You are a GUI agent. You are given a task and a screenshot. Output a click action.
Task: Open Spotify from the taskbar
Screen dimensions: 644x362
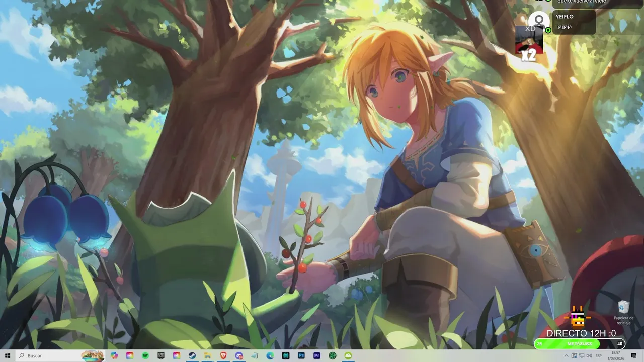pyautogui.click(x=145, y=355)
